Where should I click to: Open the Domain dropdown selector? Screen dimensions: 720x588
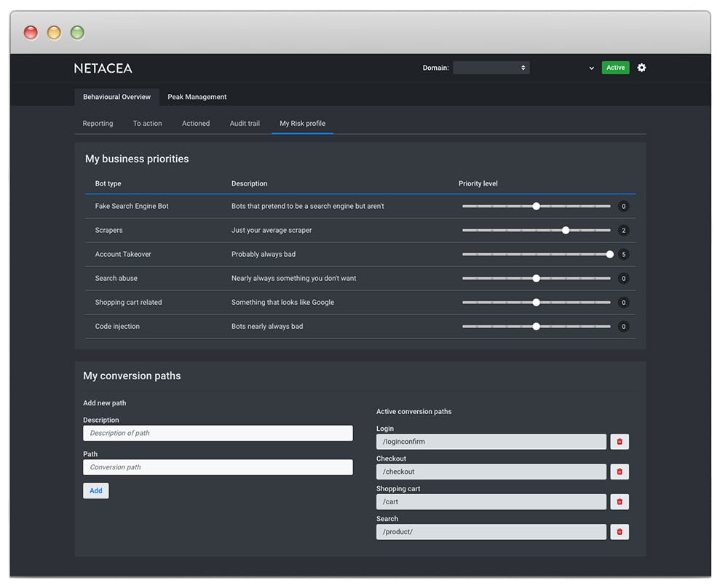[491, 68]
